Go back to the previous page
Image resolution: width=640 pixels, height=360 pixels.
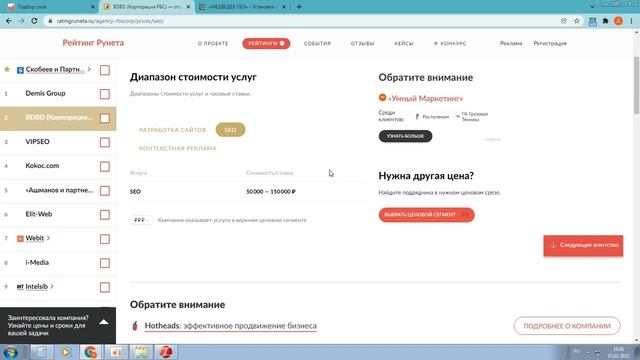point(9,21)
